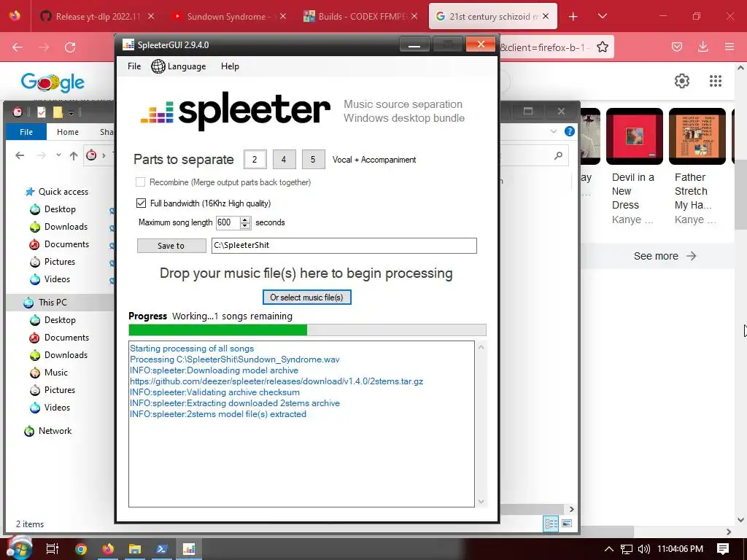The height and width of the screenshot is (560, 747).
Task: Open Downloads under Quick access
Action: point(59,227)
